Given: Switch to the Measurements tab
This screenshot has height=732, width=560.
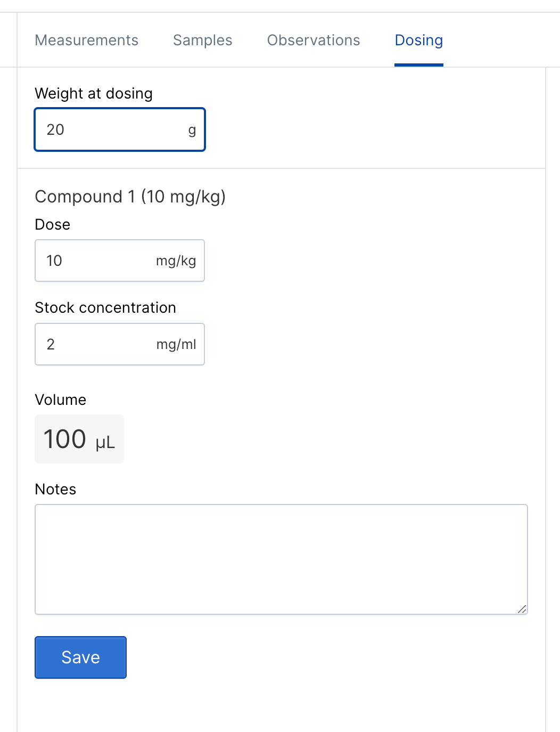Looking at the screenshot, I should 86,40.
